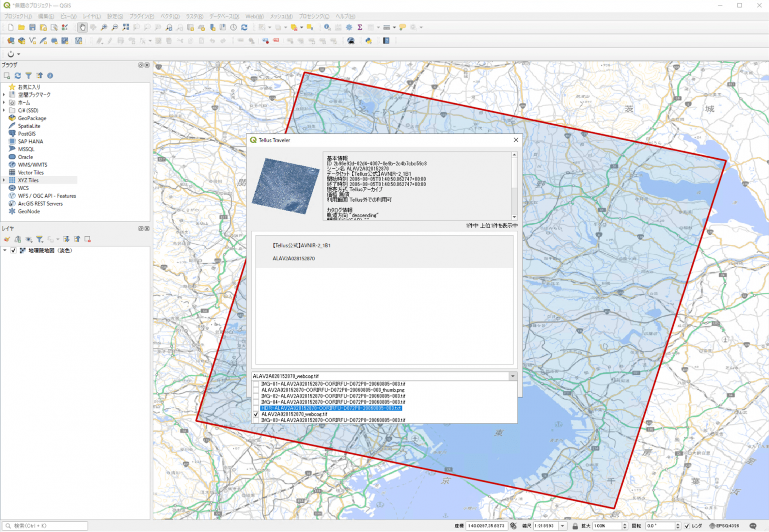Open the file combo box dropdown arrow
769x532 pixels.
click(x=513, y=376)
